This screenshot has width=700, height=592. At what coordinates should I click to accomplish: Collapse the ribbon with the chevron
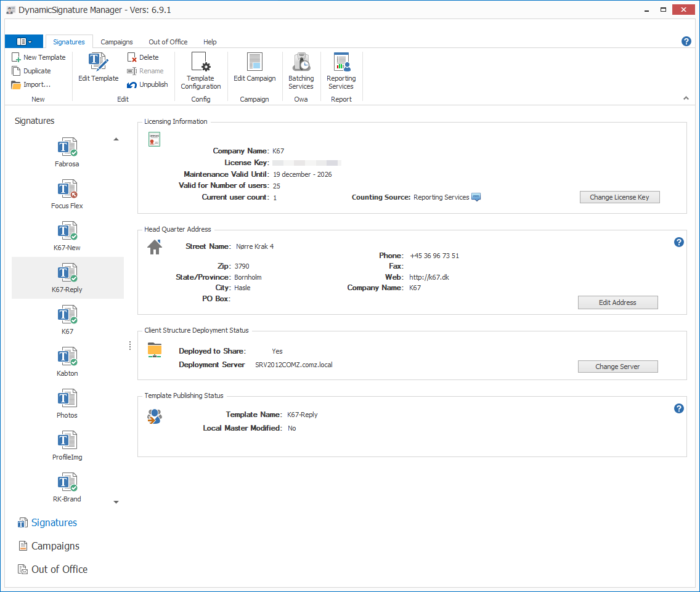point(685,97)
